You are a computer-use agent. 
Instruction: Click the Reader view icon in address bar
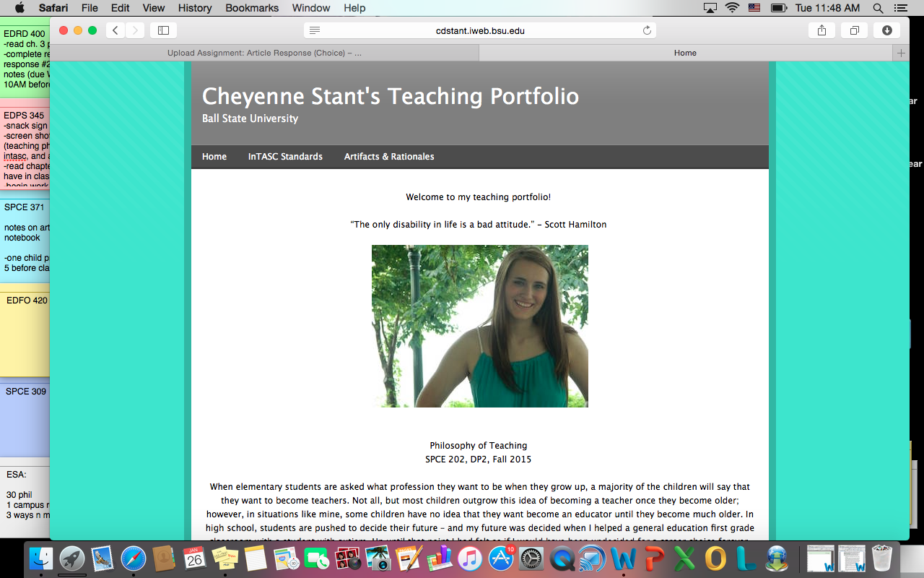[x=315, y=30]
